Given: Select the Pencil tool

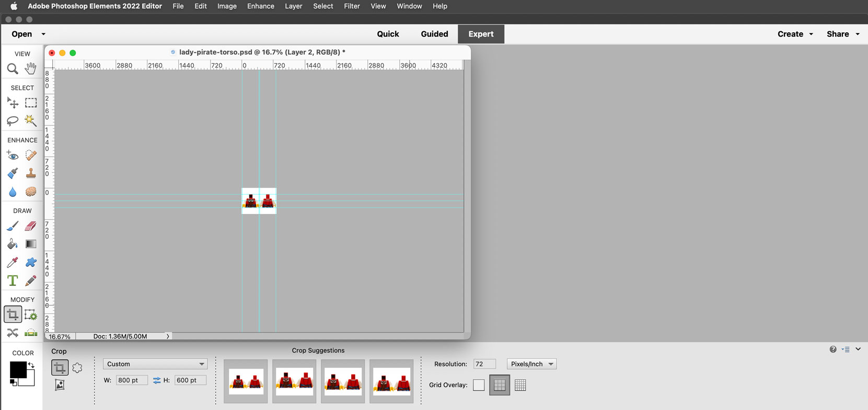Looking at the screenshot, I should [31, 280].
